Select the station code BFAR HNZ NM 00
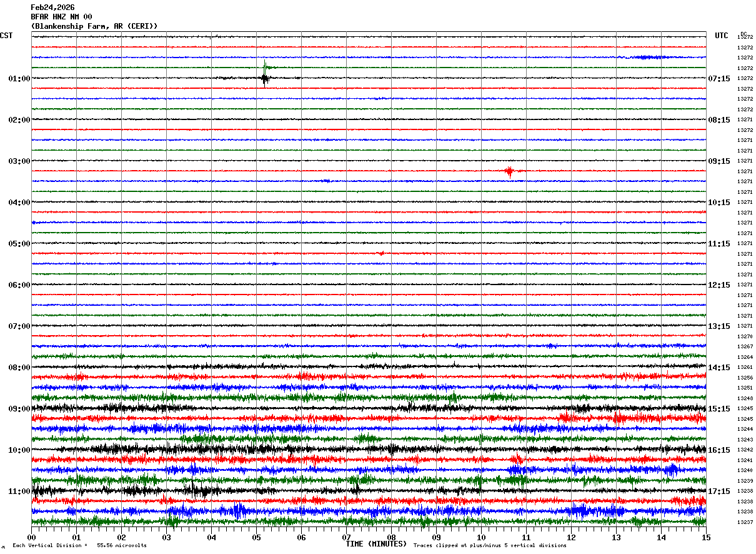 point(61,17)
